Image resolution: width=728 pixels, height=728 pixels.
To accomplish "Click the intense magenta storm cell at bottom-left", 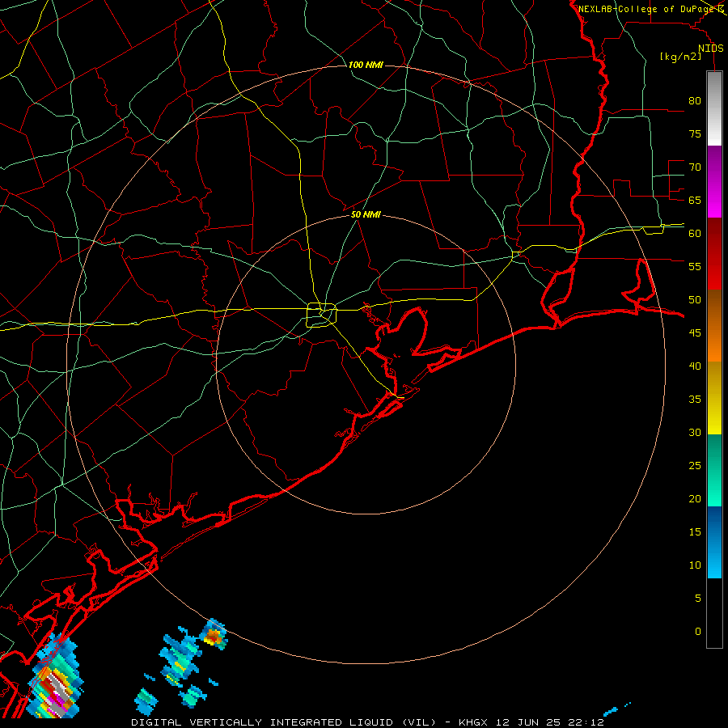I will (x=55, y=675).
